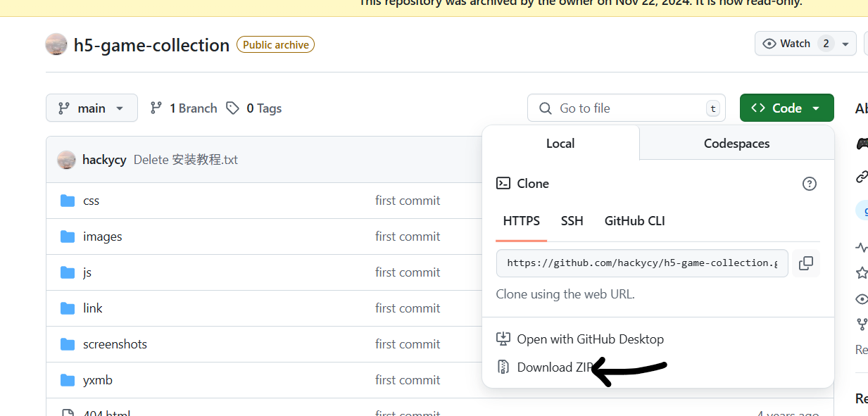Open the h5-game-collection repository title link

[151, 45]
